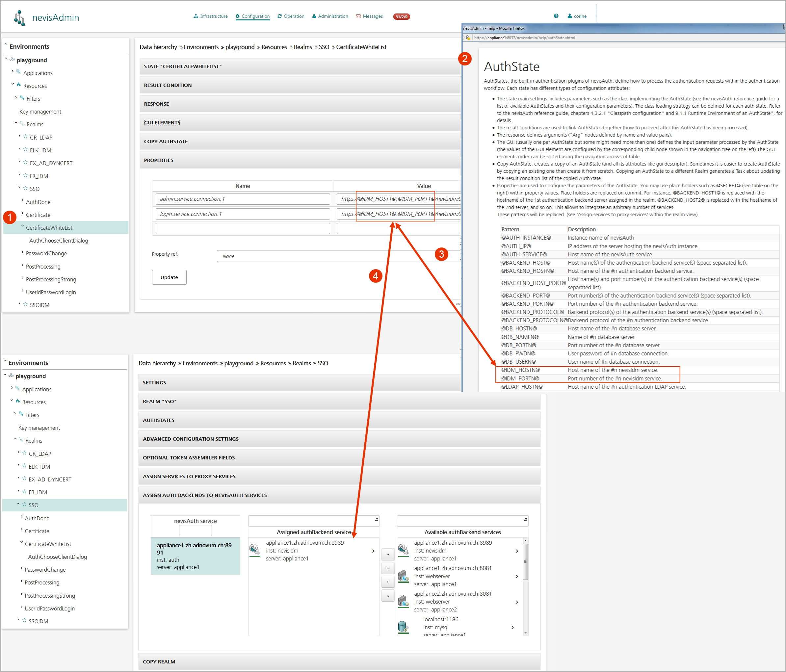Open the Operation menu
Image resolution: width=786 pixels, height=672 pixels.
(291, 16)
